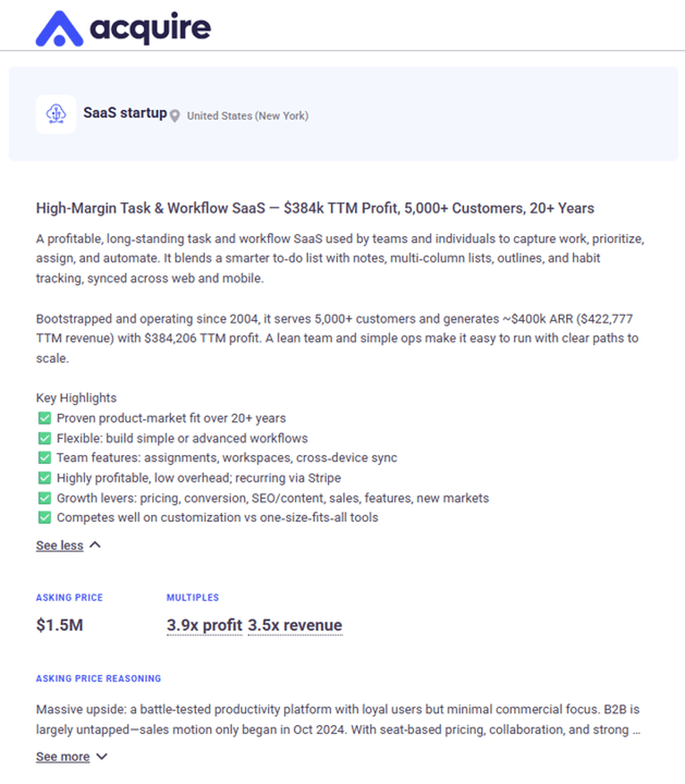The width and height of the screenshot is (685, 784).
Task: Open the 3.5x revenue multiple tooltip
Action: click(x=295, y=625)
